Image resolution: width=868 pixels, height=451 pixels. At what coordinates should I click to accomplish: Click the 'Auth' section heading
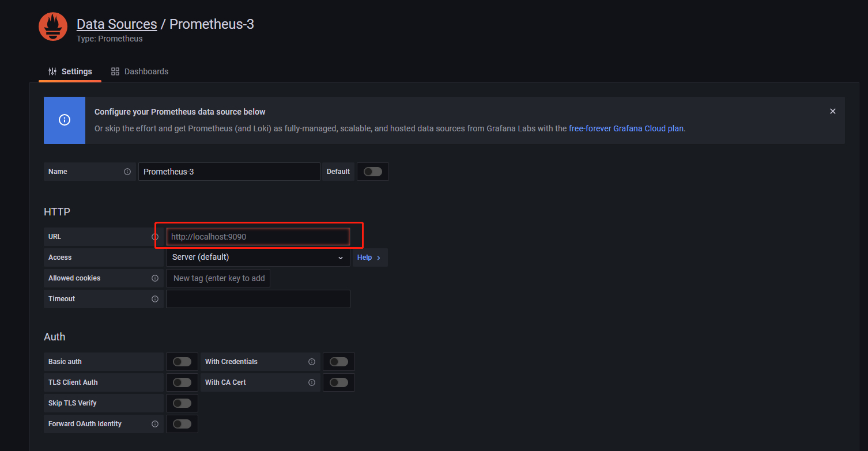55,337
